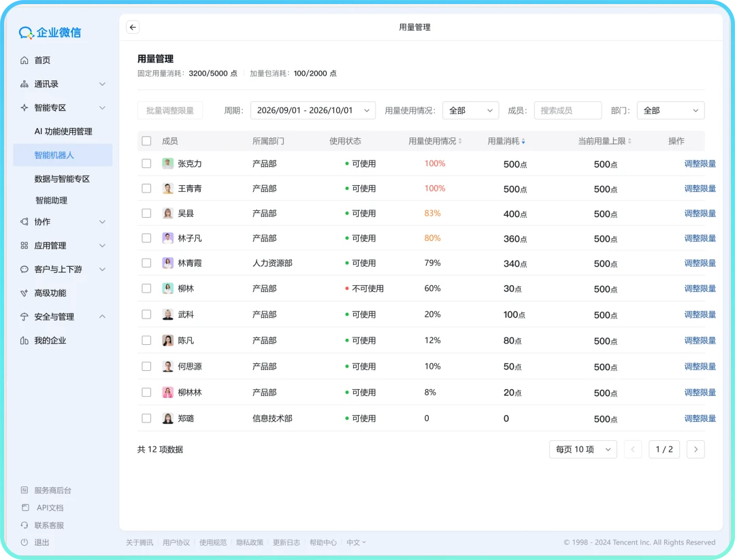This screenshot has height=560, width=735.
Task: Click the 客户与上下游 chat icon
Action: pyautogui.click(x=24, y=269)
